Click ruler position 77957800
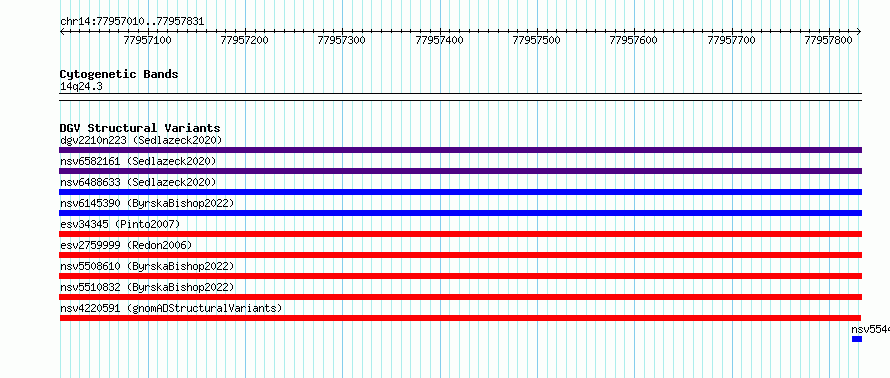This screenshot has width=890, height=378. (829, 40)
